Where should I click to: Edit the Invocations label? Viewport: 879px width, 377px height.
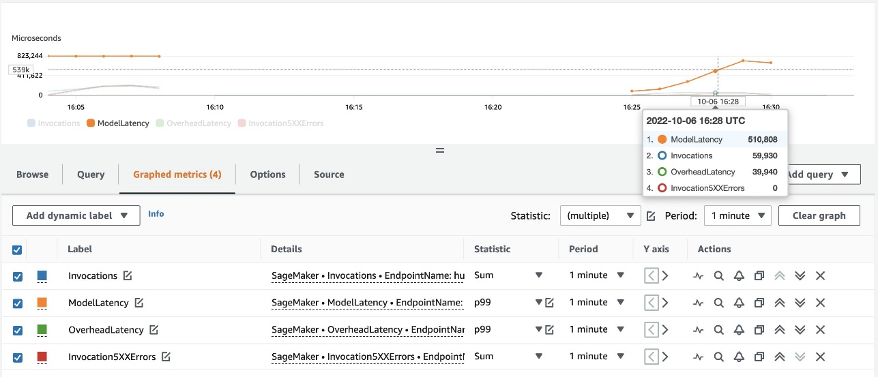[128, 276]
